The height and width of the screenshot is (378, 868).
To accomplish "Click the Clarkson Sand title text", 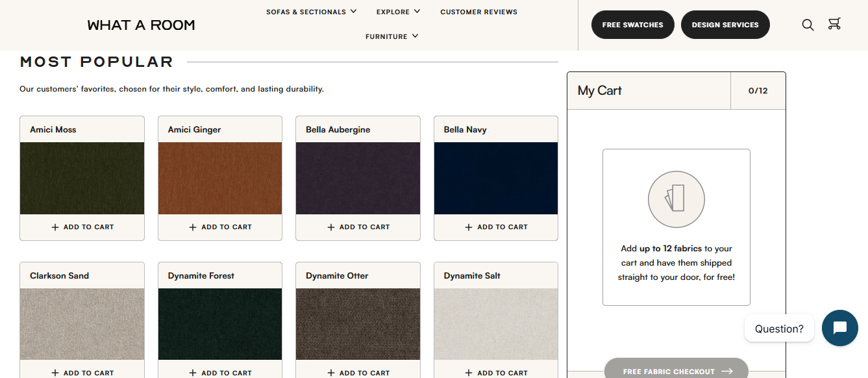I will pyautogui.click(x=59, y=276).
